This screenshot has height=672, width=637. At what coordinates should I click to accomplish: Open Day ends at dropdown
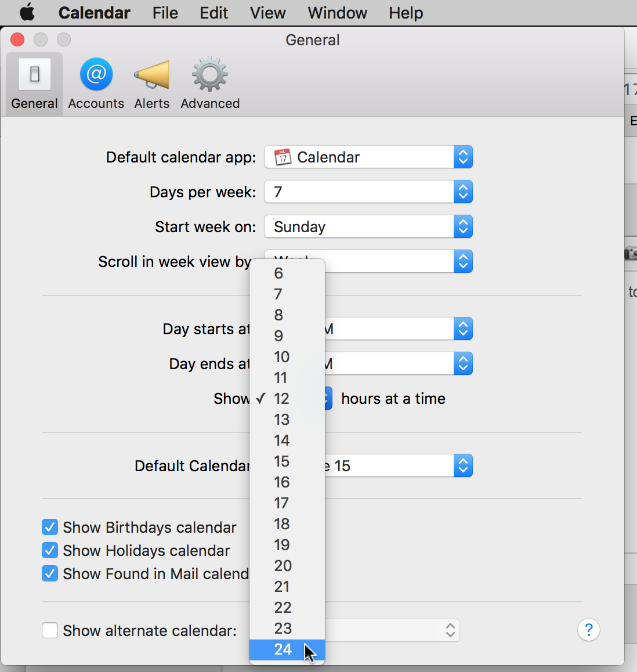coord(399,363)
